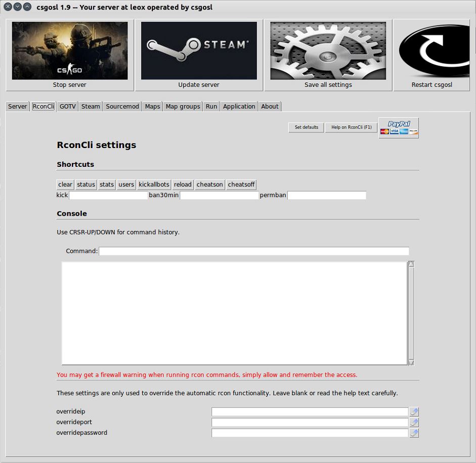Switch to the Application tab
This screenshot has width=476, height=463.
(239, 107)
